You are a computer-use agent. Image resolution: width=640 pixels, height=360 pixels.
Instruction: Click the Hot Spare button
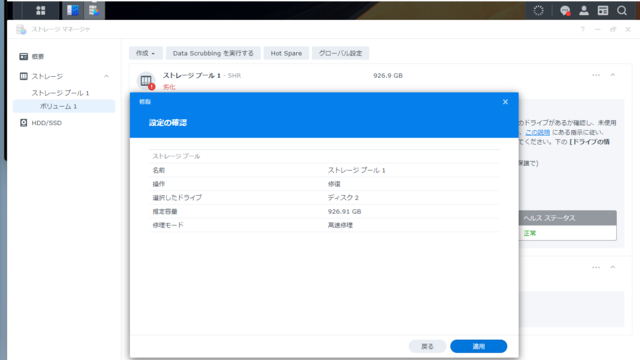coord(286,53)
